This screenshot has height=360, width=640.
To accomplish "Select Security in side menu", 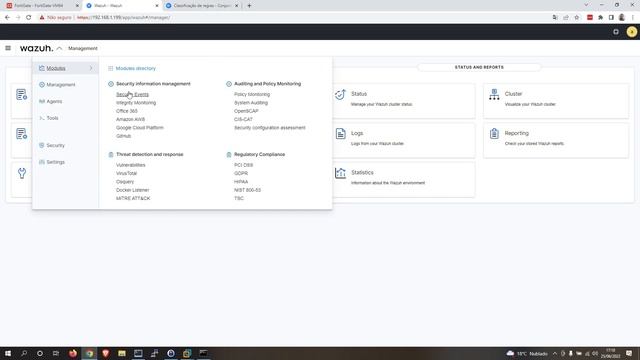I will (x=56, y=145).
